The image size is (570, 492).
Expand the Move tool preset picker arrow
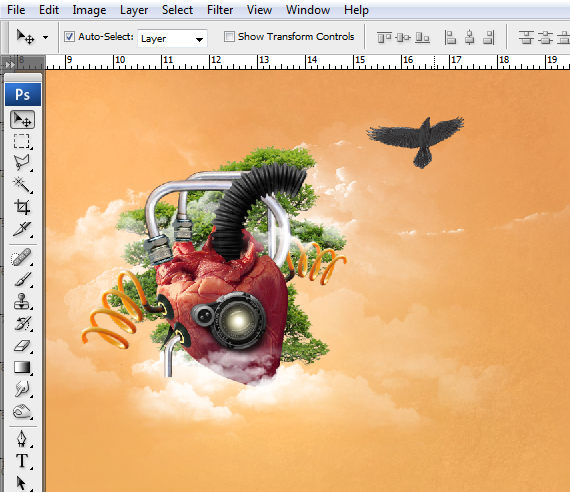click(x=45, y=37)
